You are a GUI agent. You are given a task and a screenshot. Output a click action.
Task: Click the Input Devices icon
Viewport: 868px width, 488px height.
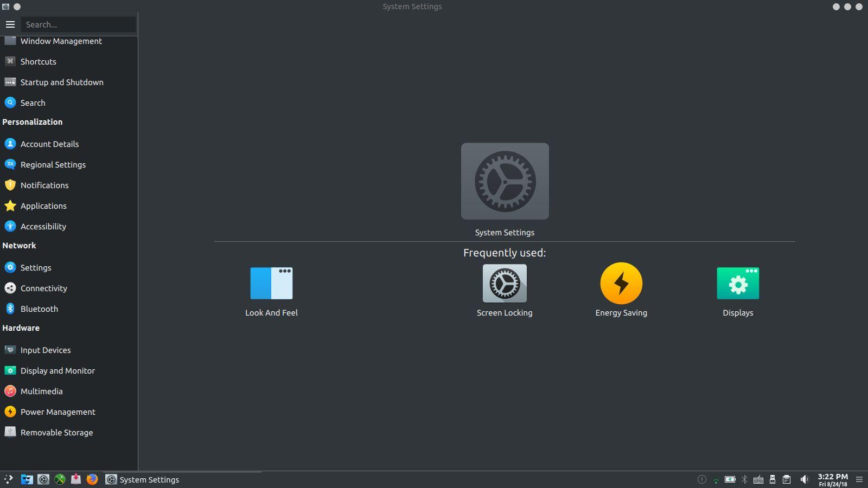(10, 350)
